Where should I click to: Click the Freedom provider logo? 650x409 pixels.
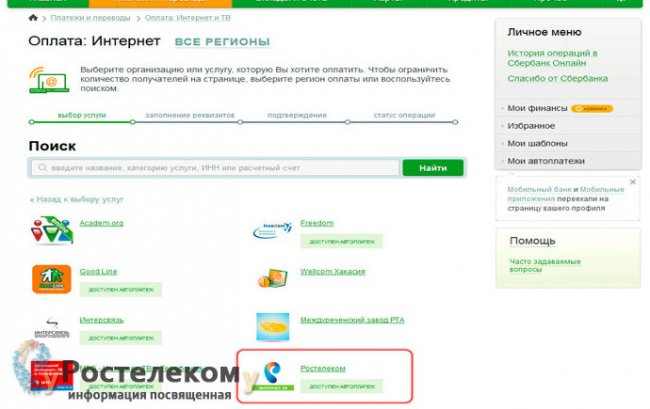(x=272, y=230)
